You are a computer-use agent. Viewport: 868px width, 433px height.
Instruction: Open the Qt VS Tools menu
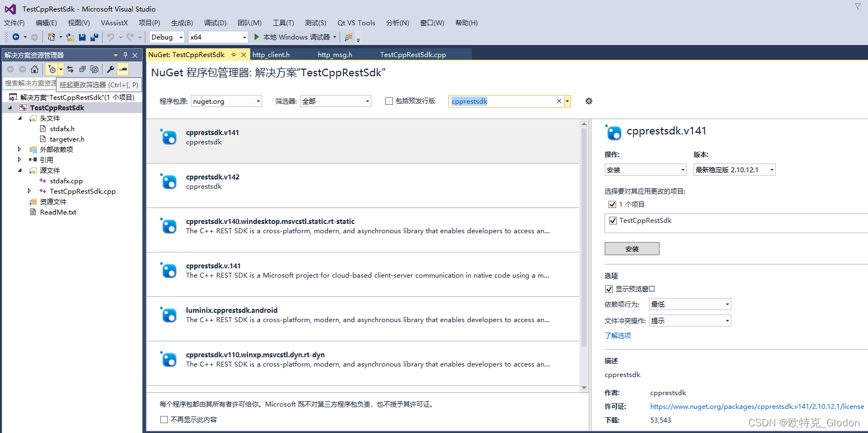tap(356, 23)
